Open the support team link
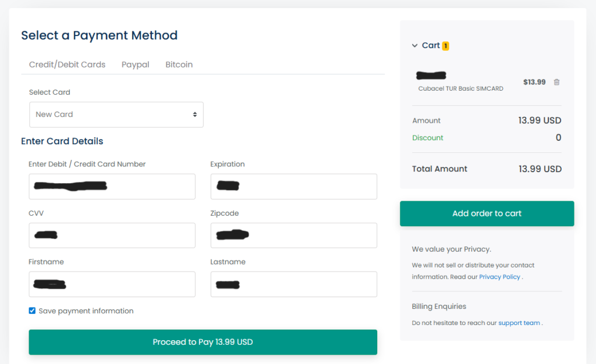The width and height of the screenshot is (596, 364). 519,323
